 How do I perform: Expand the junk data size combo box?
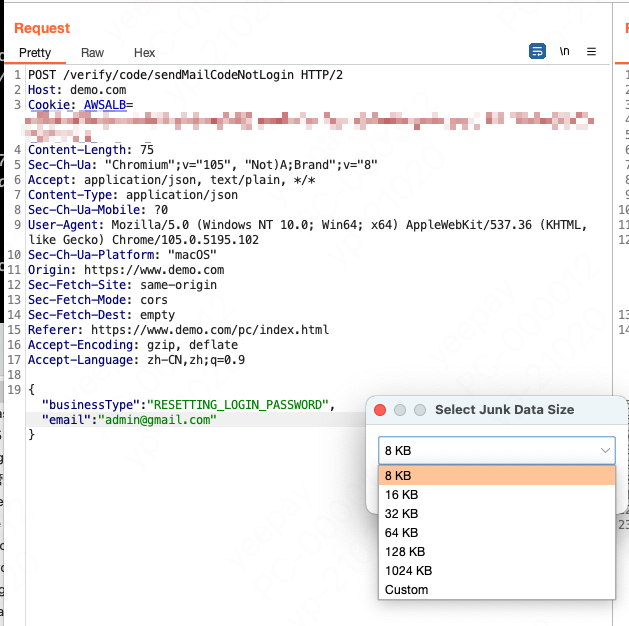coord(496,451)
